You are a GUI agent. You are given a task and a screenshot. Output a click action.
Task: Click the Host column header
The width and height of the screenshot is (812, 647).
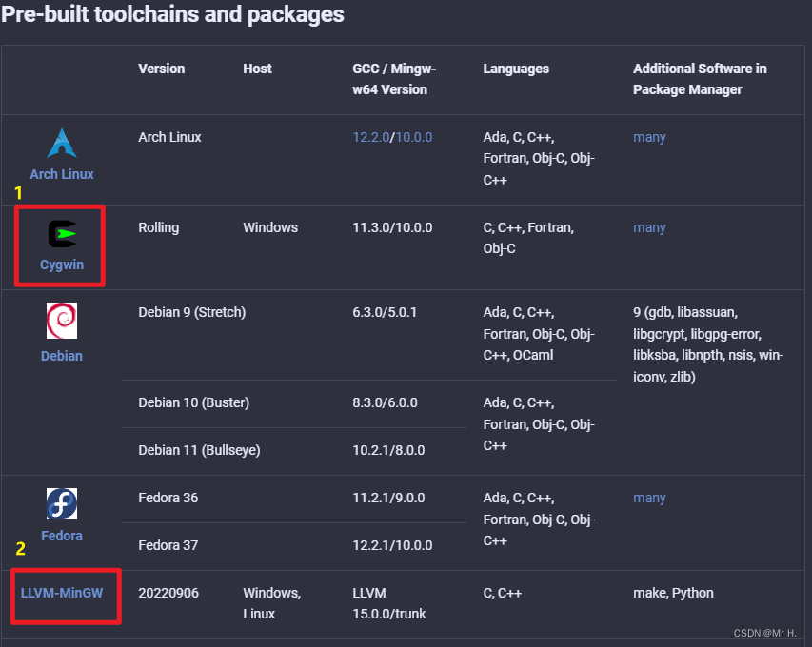257,69
